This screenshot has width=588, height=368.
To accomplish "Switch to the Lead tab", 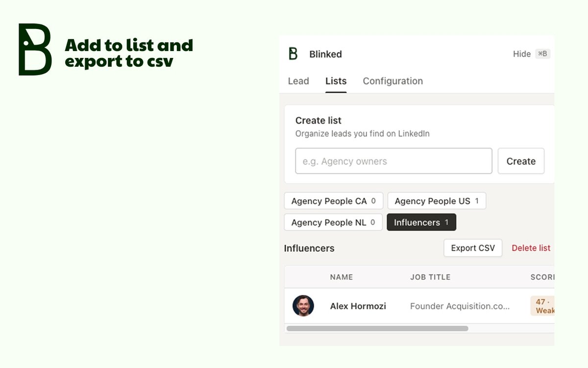I will [298, 81].
